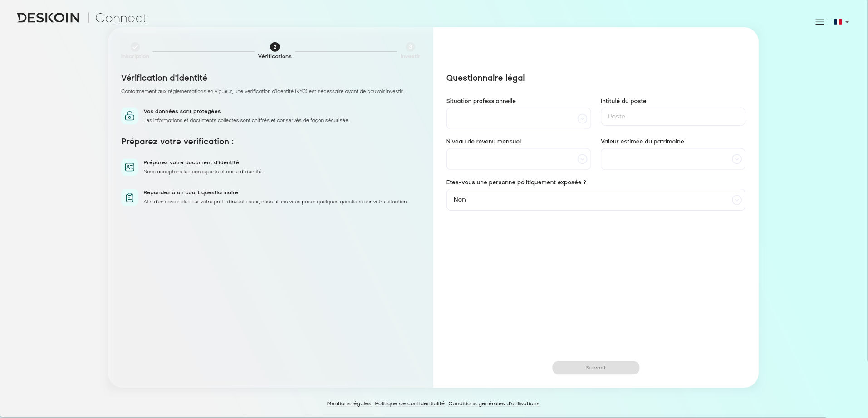
Task: Open the hamburger menu
Action: pyautogui.click(x=819, y=21)
